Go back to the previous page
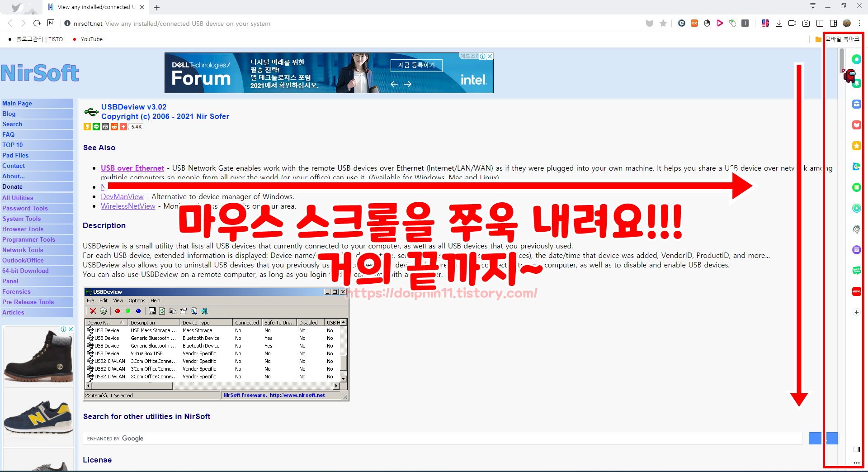Image resolution: width=868 pixels, height=472 pixels. tap(10, 23)
